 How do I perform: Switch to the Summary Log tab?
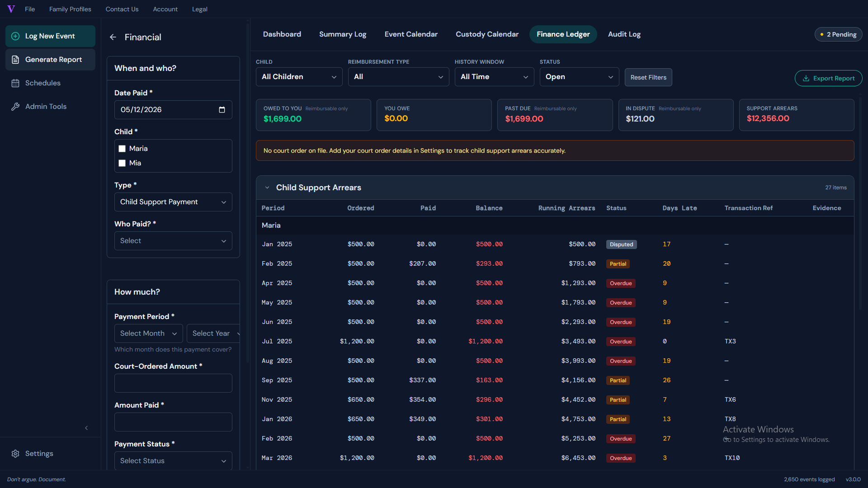343,34
